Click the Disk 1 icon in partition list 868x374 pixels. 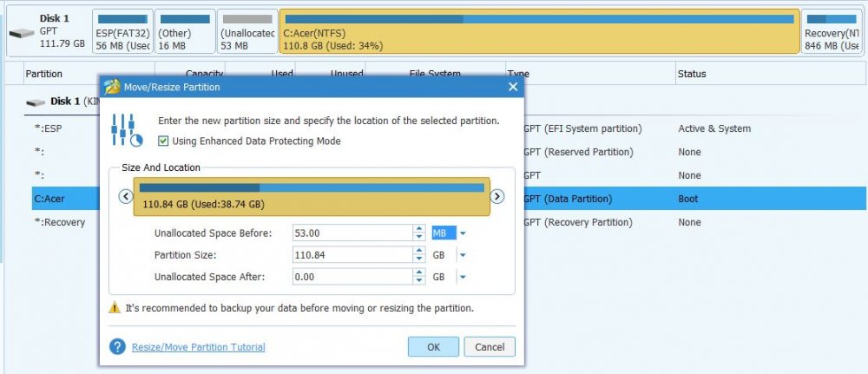coord(36,102)
